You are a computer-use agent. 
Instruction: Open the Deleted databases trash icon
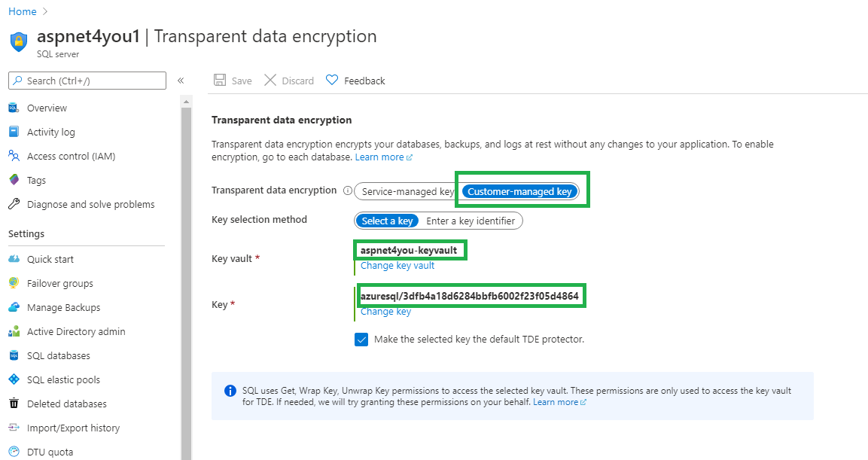point(14,404)
